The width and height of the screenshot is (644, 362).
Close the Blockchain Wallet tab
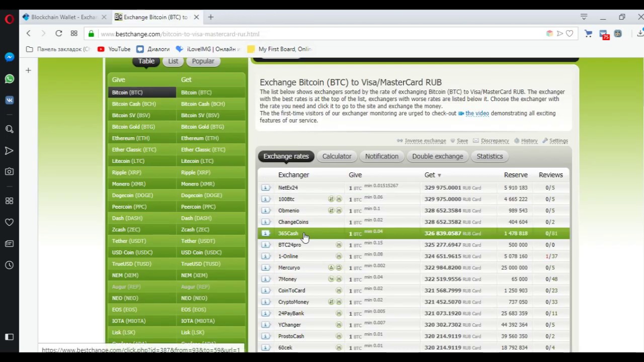coord(104,17)
